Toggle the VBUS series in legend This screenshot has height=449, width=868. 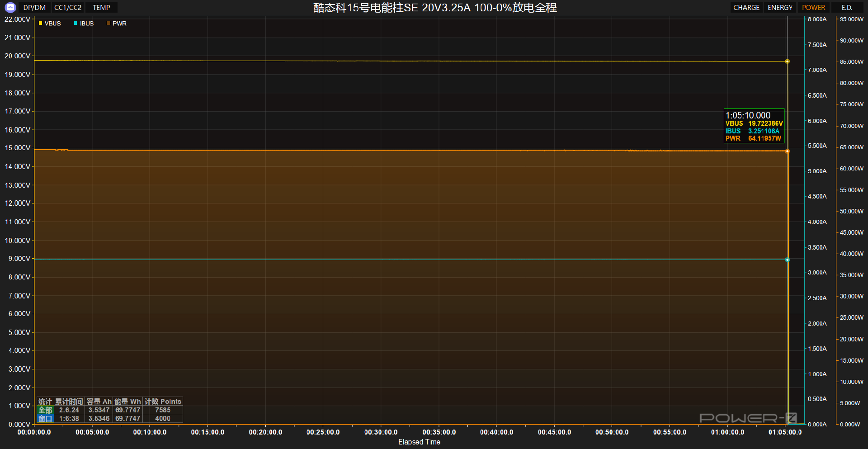(x=50, y=24)
